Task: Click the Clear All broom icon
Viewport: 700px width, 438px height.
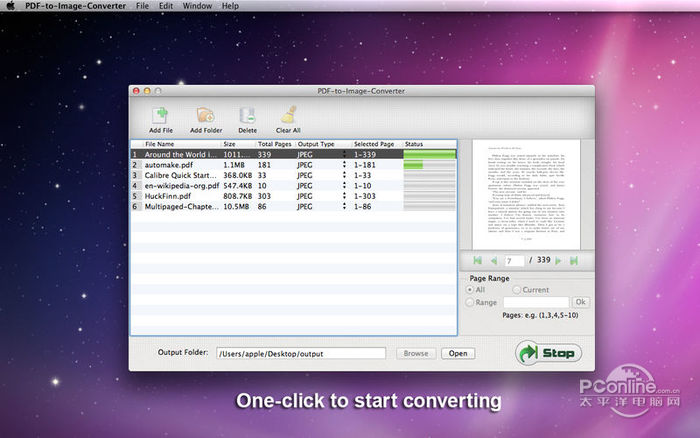Action: [x=288, y=116]
